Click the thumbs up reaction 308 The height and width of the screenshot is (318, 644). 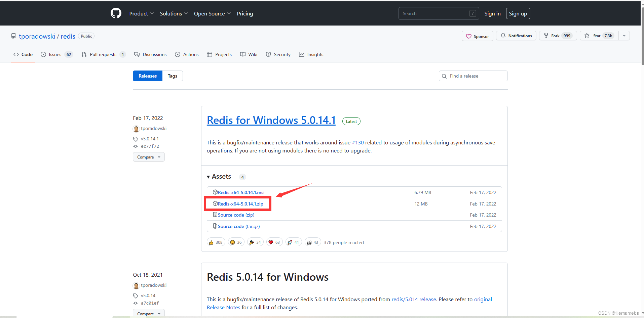216,242
